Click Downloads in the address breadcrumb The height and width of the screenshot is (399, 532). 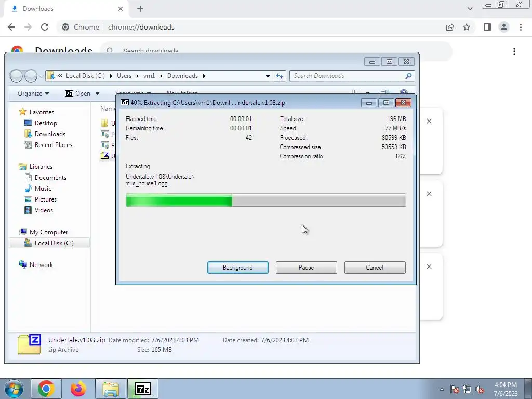tap(182, 76)
